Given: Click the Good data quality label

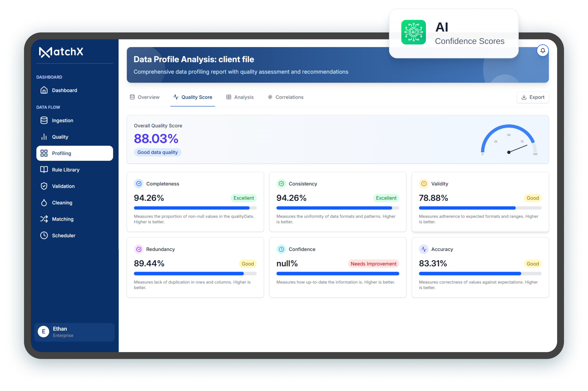Looking at the screenshot, I should tap(157, 152).
